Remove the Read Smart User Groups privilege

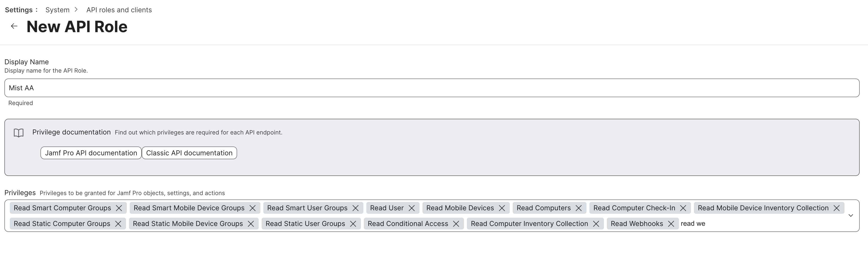tap(356, 208)
